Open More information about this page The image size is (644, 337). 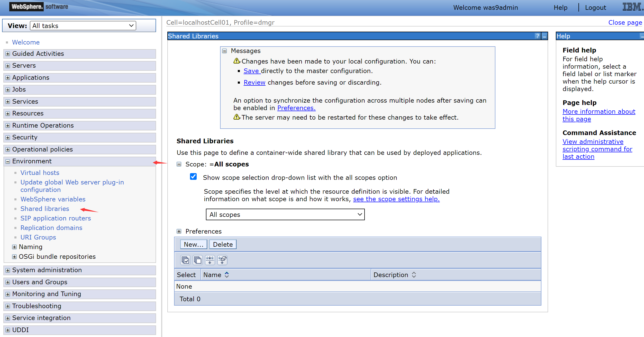click(599, 115)
